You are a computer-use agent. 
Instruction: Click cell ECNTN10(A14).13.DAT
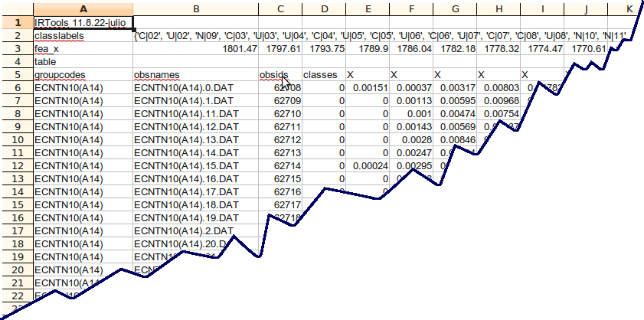click(x=196, y=139)
